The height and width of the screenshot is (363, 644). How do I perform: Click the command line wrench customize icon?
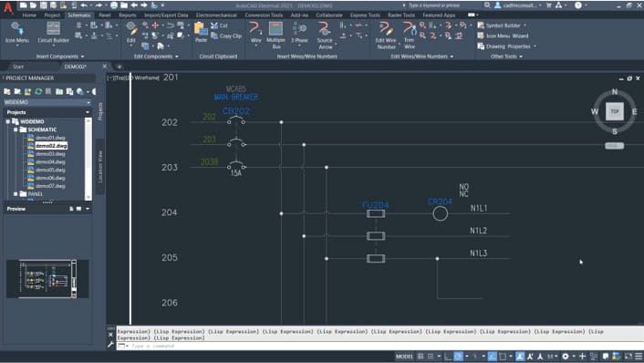(x=110, y=345)
